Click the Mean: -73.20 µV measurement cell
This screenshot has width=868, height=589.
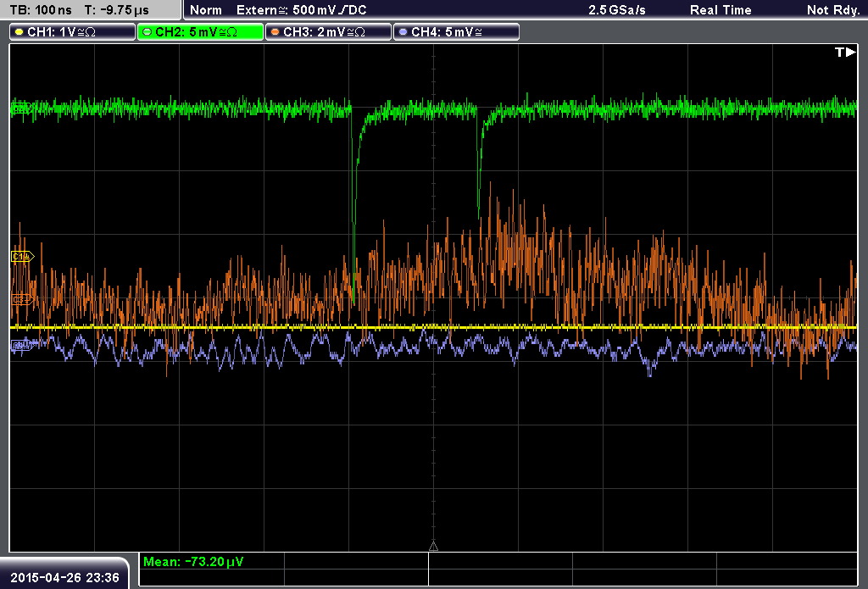point(211,561)
